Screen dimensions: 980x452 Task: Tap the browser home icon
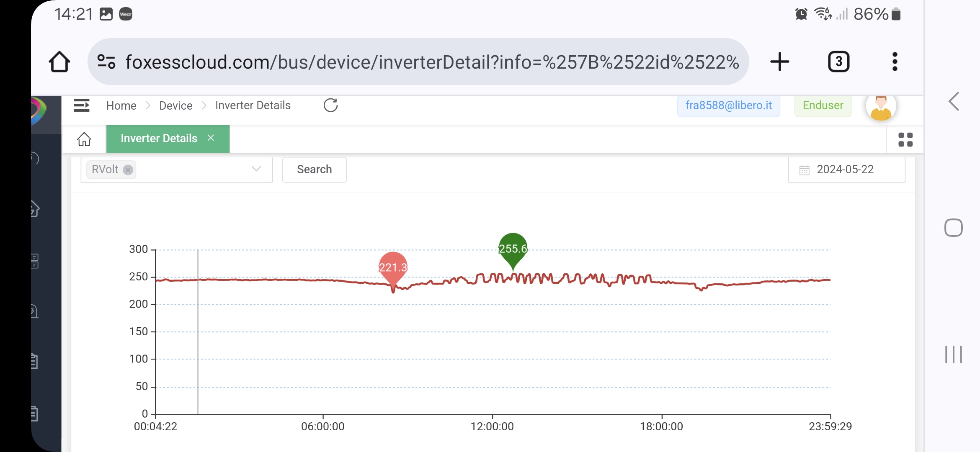pyautogui.click(x=59, y=62)
